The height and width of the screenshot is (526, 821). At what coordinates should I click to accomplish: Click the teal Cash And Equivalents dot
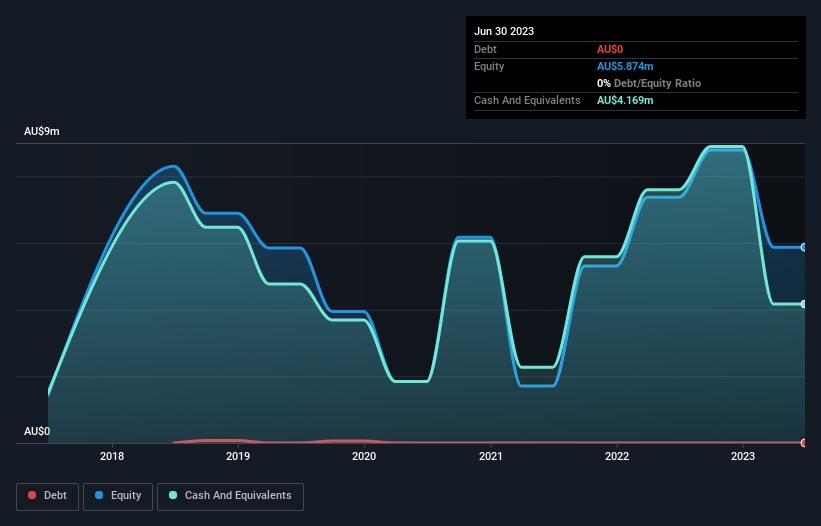click(x=173, y=495)
